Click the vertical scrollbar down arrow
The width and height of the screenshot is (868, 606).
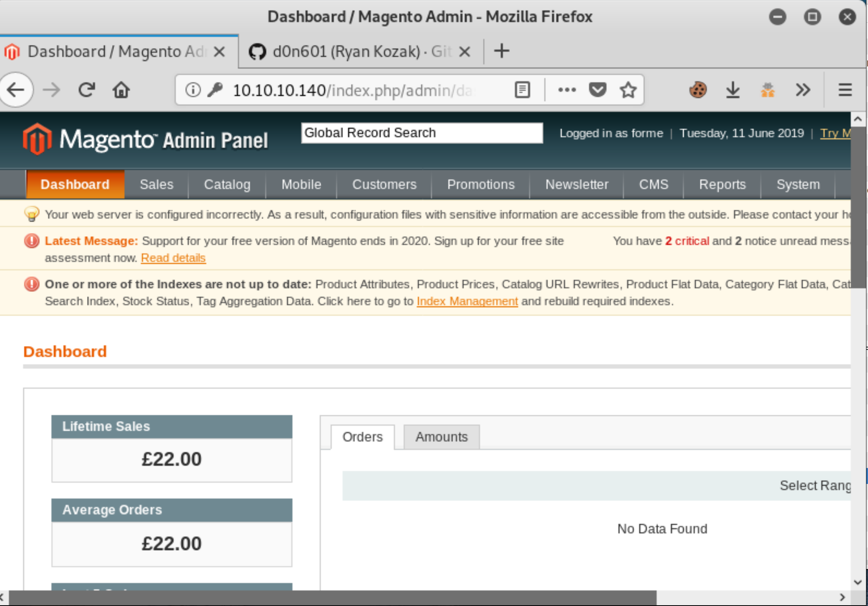click(x=858, y=583)
